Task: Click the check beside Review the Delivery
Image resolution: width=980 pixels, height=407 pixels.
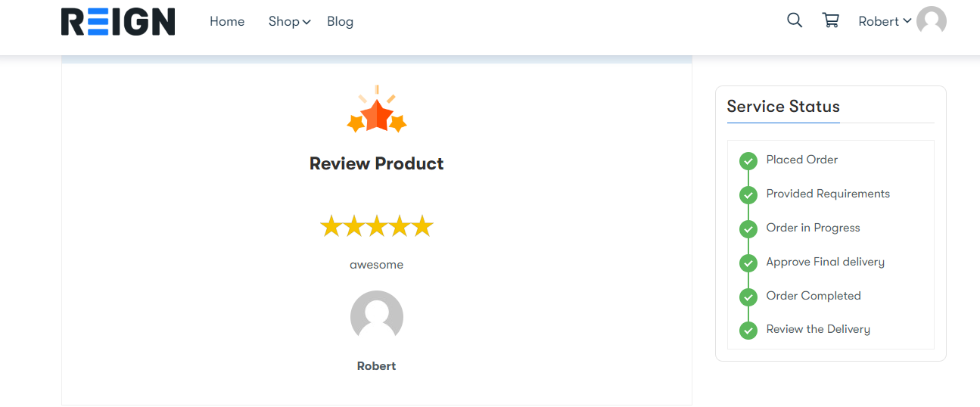Action: click(x=748, y=330)
